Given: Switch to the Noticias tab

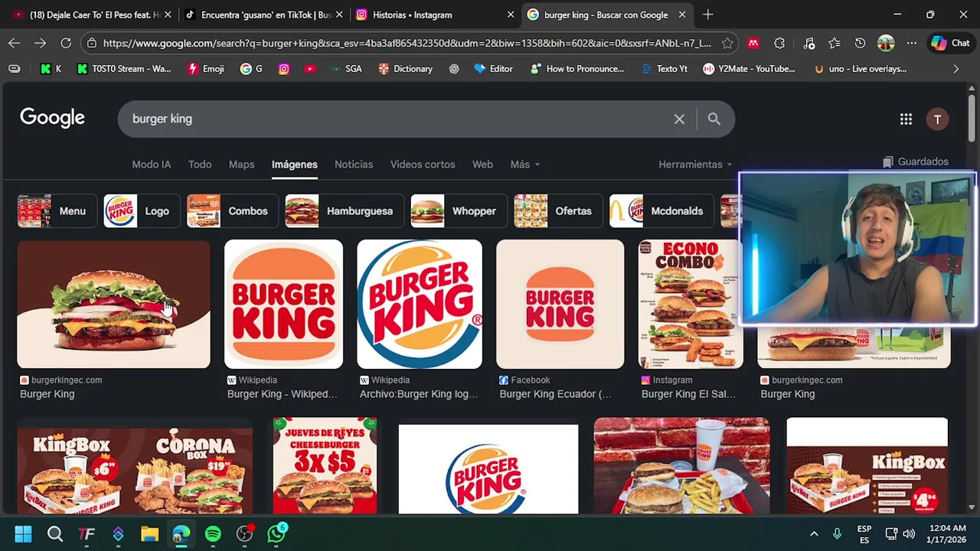Looking at the screenshot, I should (354, 165).
